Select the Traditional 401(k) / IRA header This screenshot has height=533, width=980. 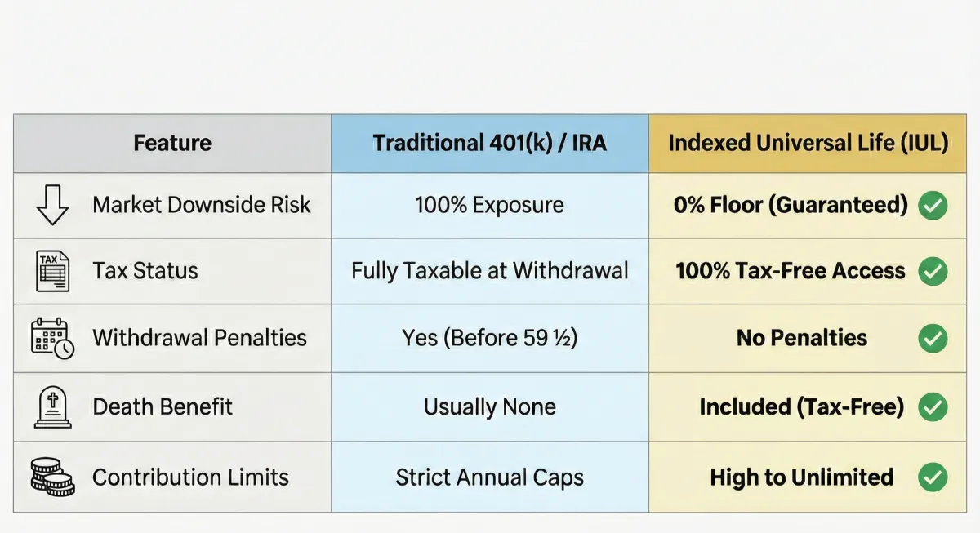pyautogui.click(x=490, y=143)
